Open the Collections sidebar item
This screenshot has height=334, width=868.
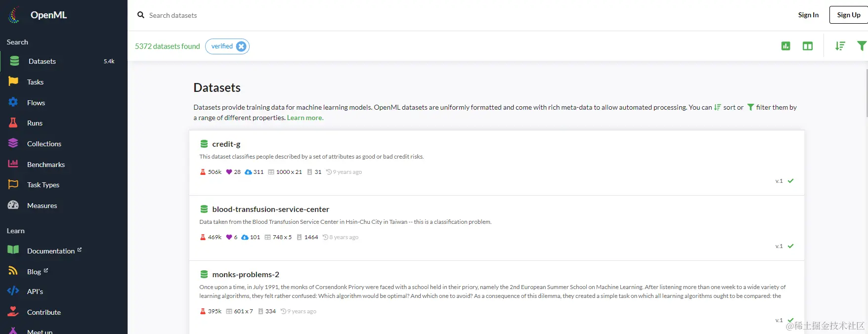point(64,144)
